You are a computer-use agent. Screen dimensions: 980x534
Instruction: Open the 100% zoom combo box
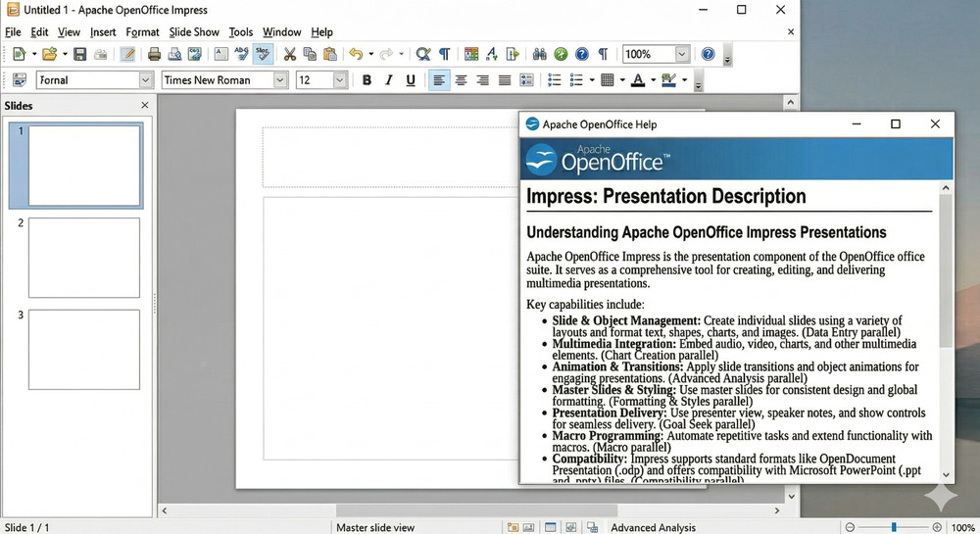pyautogui.click(x=682, y=54)
